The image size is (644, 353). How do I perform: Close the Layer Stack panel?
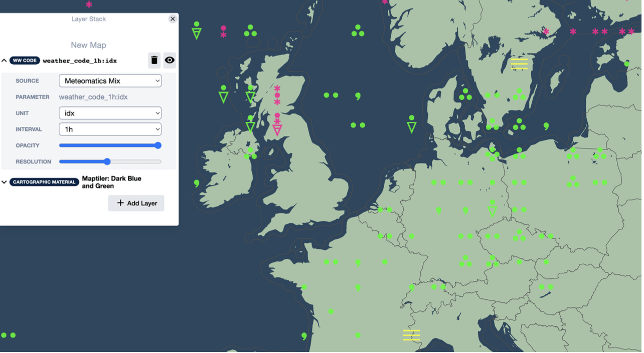[x=173, y=19]
